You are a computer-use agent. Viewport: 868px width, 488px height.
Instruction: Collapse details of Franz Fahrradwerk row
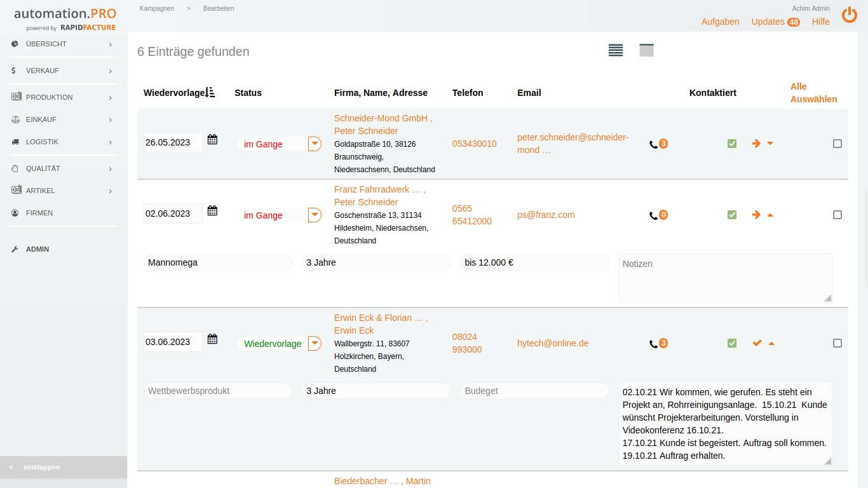(770, 215)
